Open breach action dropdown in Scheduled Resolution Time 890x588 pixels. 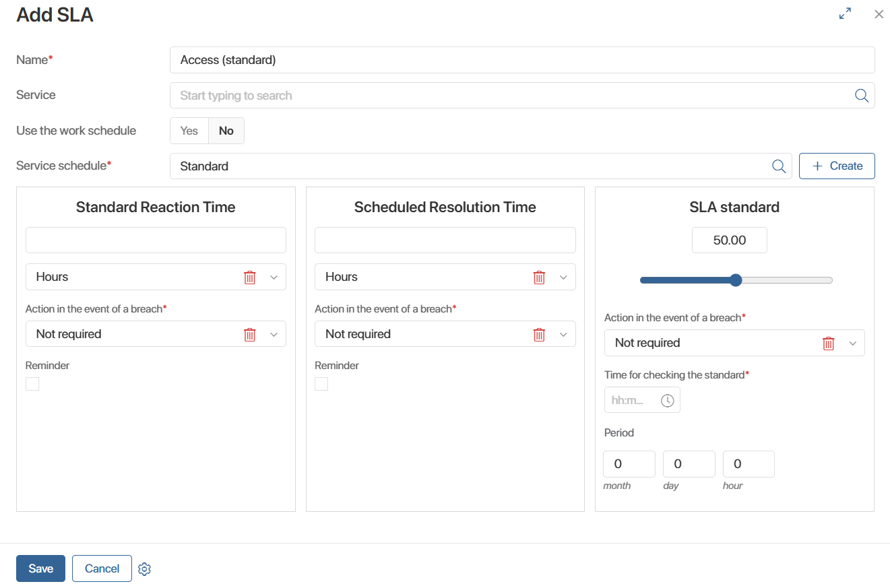(x=563, y=334)
